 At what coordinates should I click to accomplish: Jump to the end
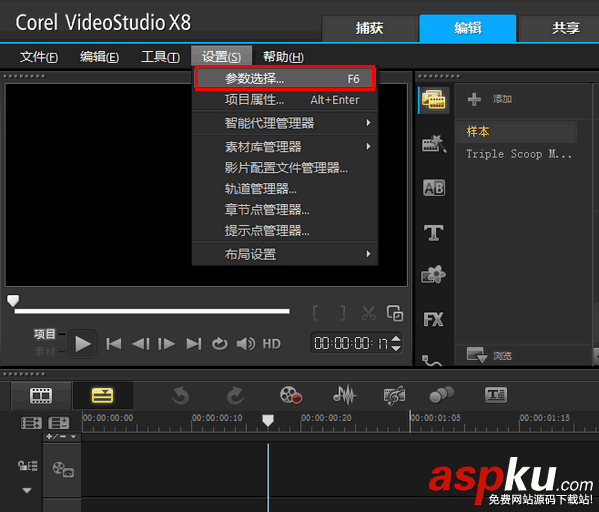coord(194,344)
